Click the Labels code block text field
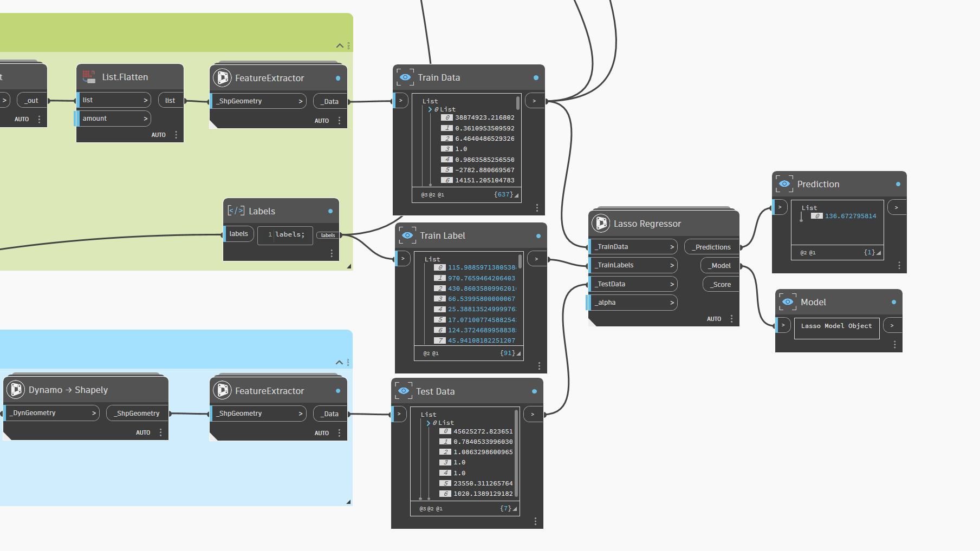980x551 pixels. coord(285,235)
